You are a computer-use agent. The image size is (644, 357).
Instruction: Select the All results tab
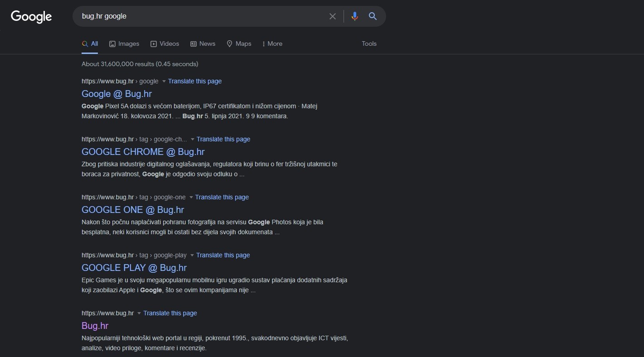[90, 44]
